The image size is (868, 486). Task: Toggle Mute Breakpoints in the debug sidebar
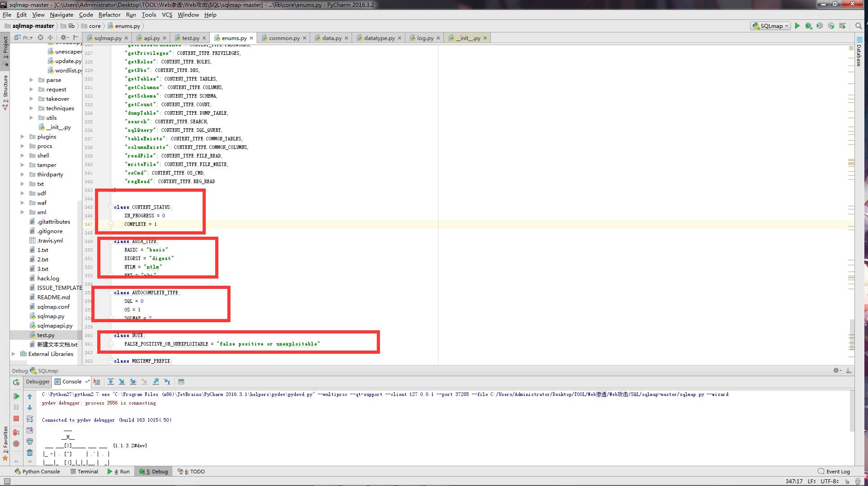coord(16,444)
